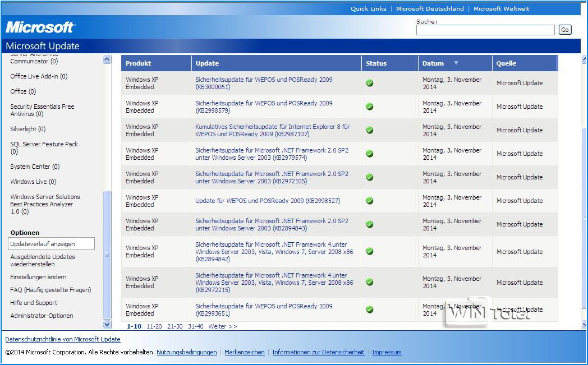Click green status icon for KB2998527 row

370,201
